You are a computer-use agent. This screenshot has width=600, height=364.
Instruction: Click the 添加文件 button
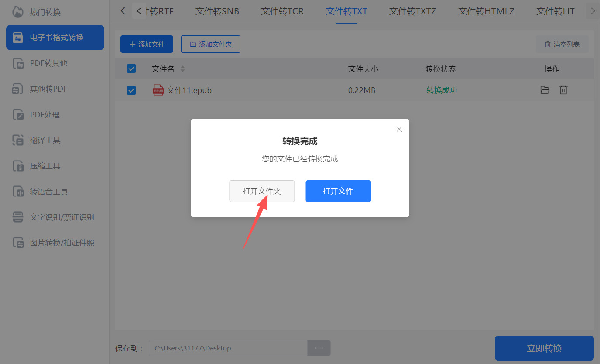tap(147, 44)
